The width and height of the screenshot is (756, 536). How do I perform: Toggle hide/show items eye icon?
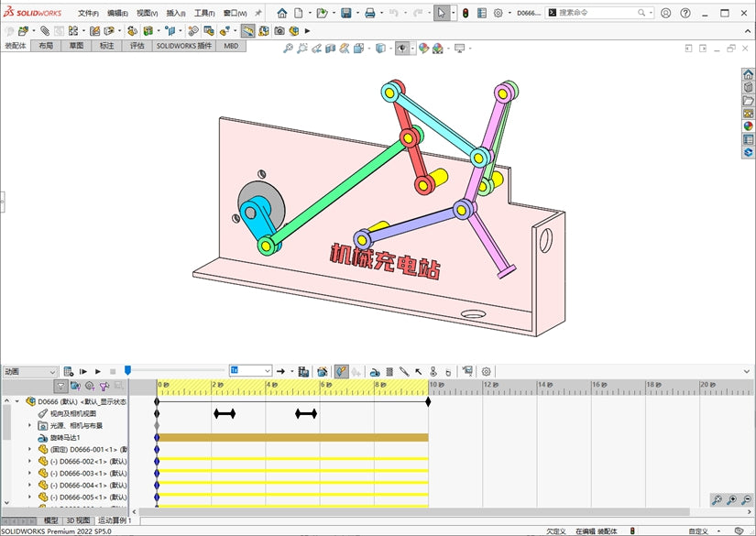(x=402, y=49)
